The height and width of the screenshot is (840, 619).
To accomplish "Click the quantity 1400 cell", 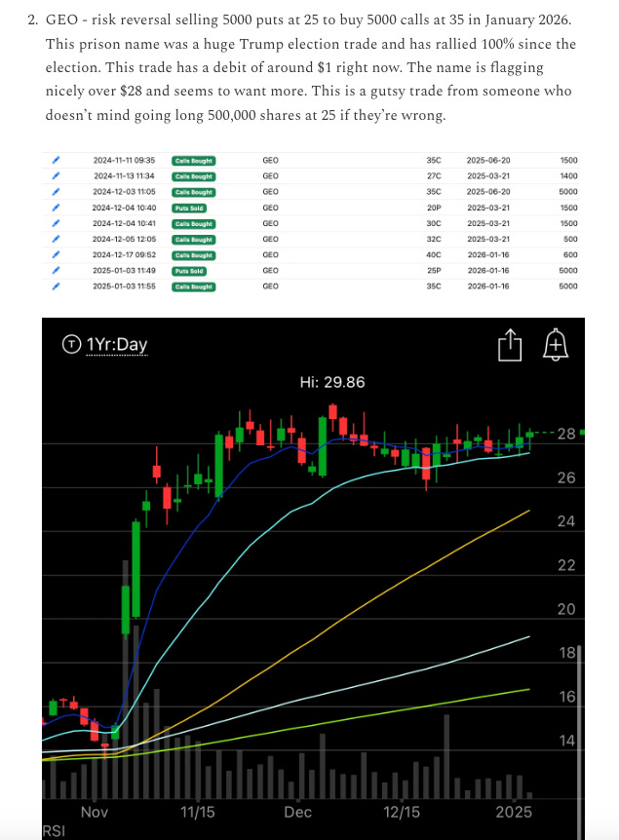I will coord(568,175).
